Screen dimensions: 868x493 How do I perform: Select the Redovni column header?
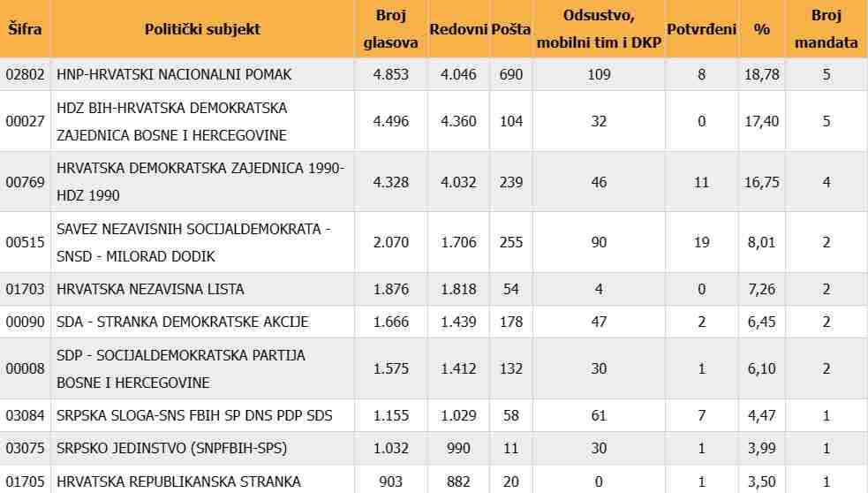[x=458, y=29]
